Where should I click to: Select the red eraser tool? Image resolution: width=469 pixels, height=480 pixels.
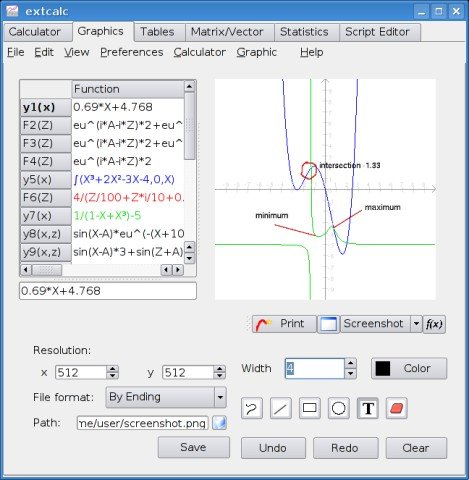point(397,408)
